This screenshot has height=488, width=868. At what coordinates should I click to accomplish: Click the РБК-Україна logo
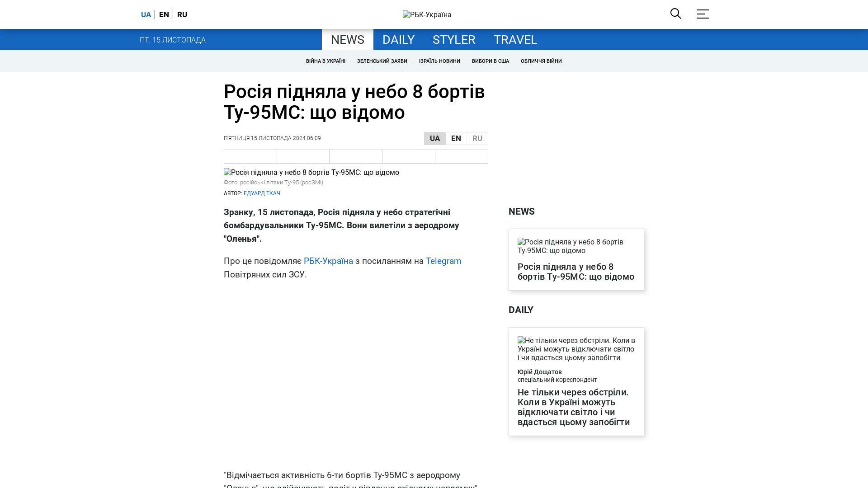pyautogui.click(x=427, y=14)
